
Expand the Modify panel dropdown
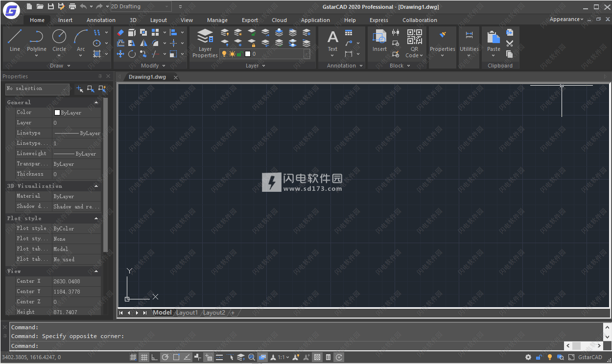(164, 66)
